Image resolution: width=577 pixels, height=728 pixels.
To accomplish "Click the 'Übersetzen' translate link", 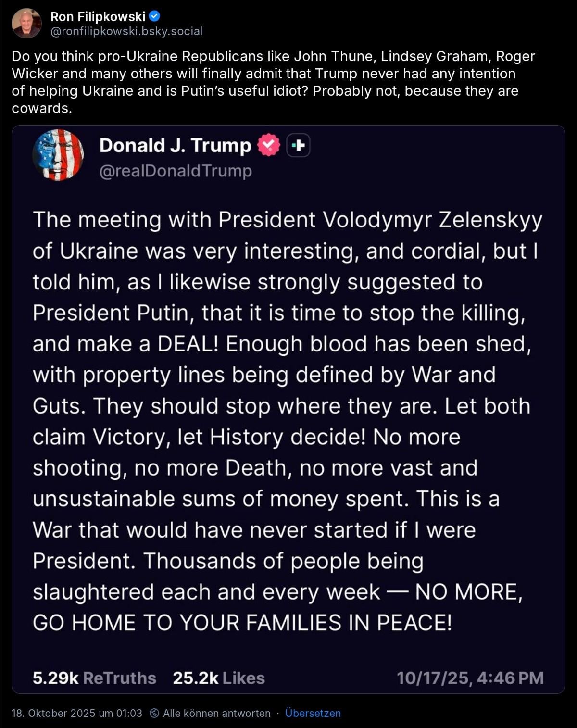I will (313, 713).
